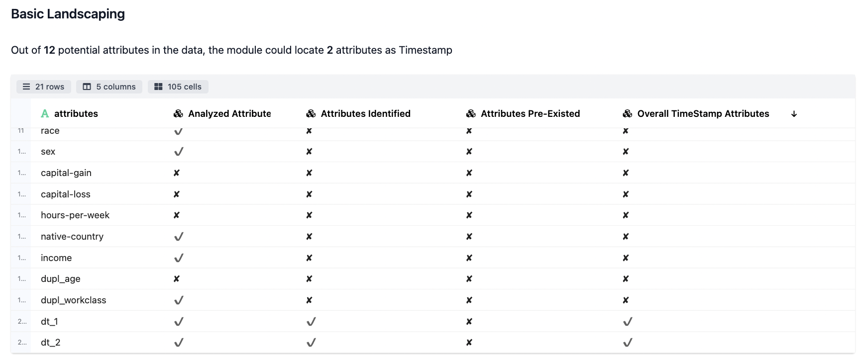Expand the truncated row number beside dt_2

click(22, 343)
